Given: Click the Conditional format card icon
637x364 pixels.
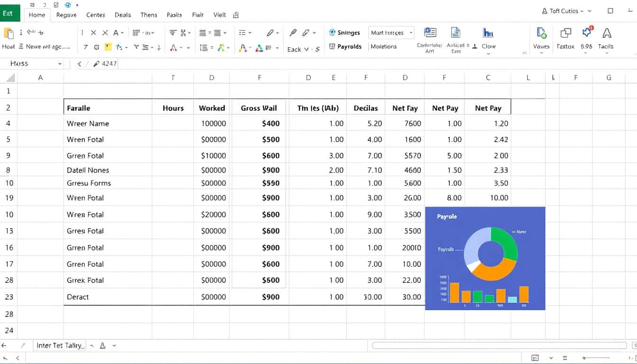Looking at the screenshot, I should pos(430,32).
